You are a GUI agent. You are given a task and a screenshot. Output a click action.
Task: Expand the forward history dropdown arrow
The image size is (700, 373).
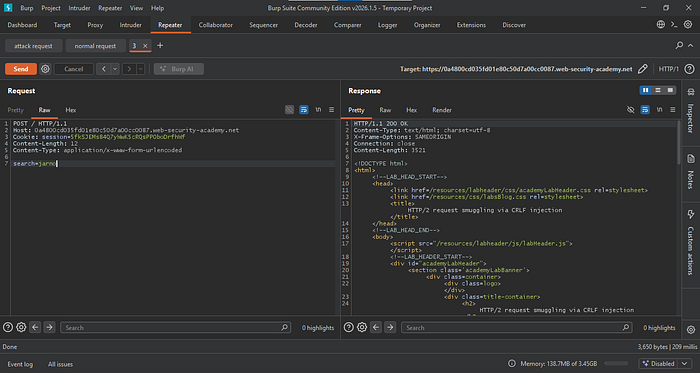pos(141,69)
